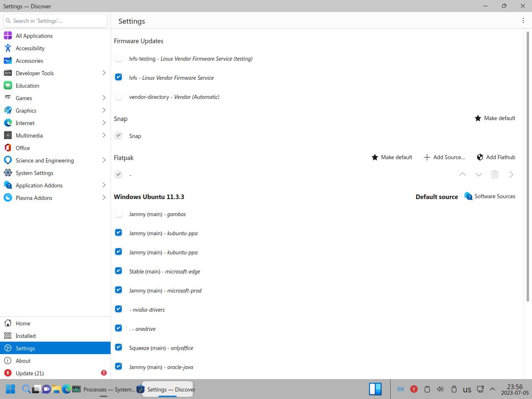
Task: Open Software Sources
Action: pos(490,196)
